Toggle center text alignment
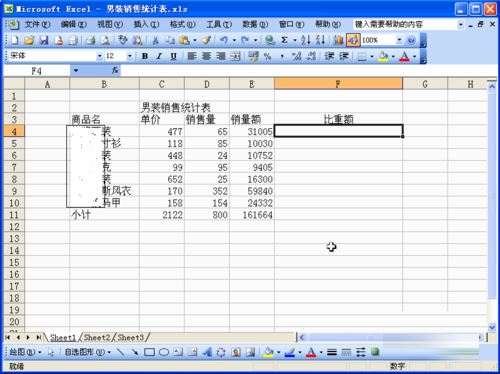The image size is (500, 374). [206, 56]
